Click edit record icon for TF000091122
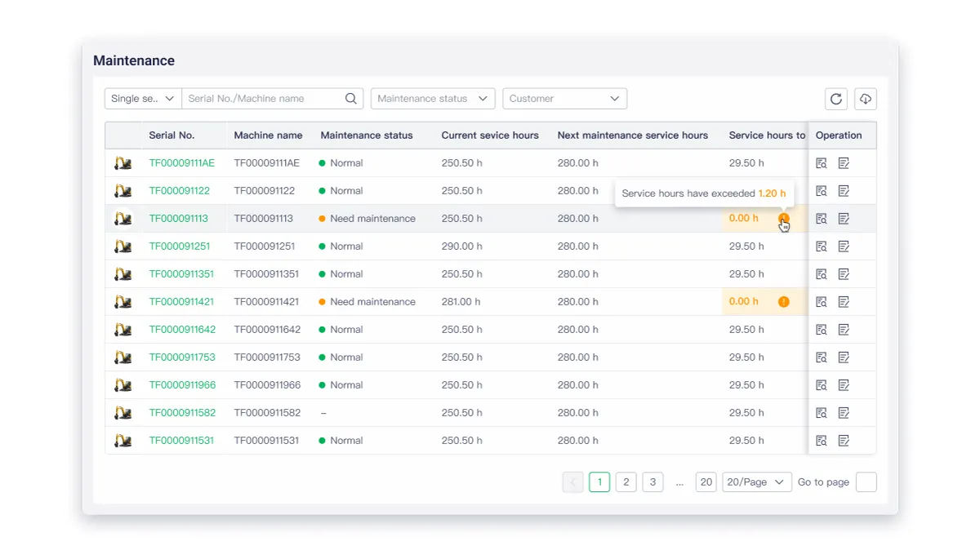This screenshot has width=980, height=555. point(844,191)
